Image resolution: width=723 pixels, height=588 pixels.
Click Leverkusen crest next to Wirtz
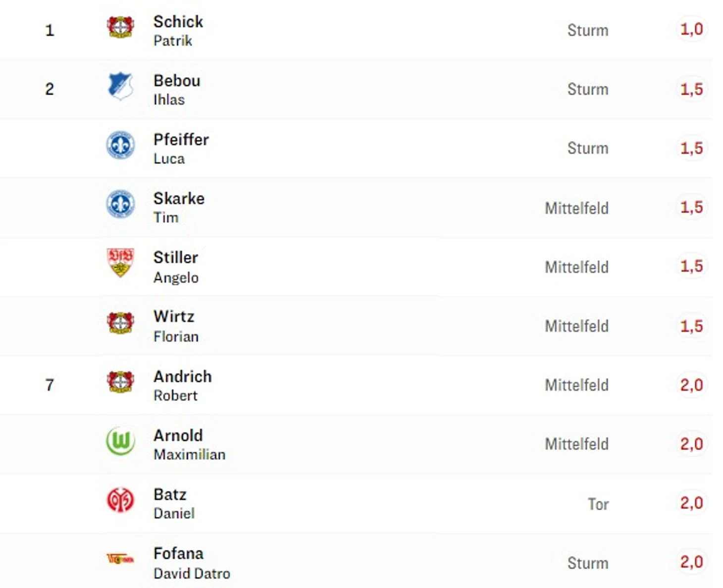(120, 322)
